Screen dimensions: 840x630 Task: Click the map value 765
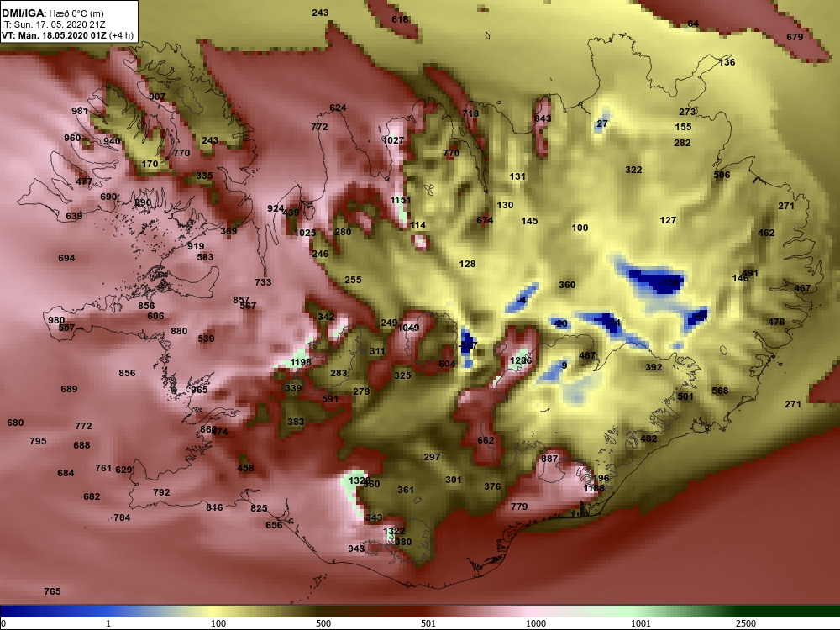[52, 591]
